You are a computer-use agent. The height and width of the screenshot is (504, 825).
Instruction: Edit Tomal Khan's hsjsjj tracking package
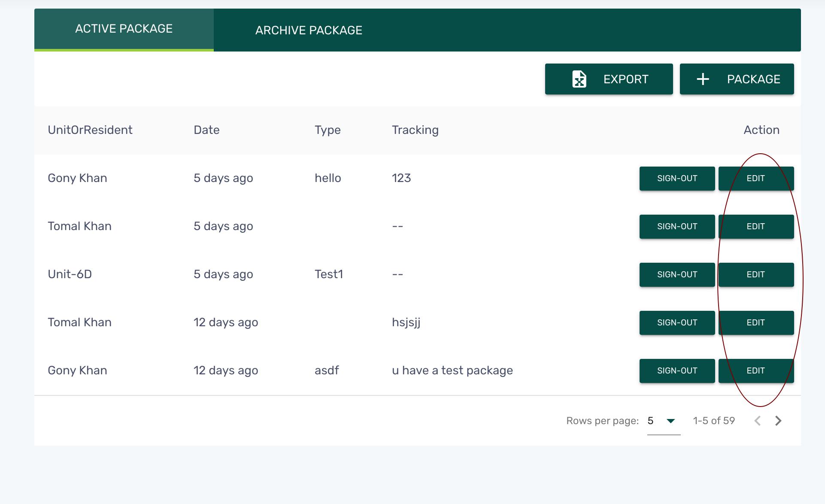(x=755, y=322)
